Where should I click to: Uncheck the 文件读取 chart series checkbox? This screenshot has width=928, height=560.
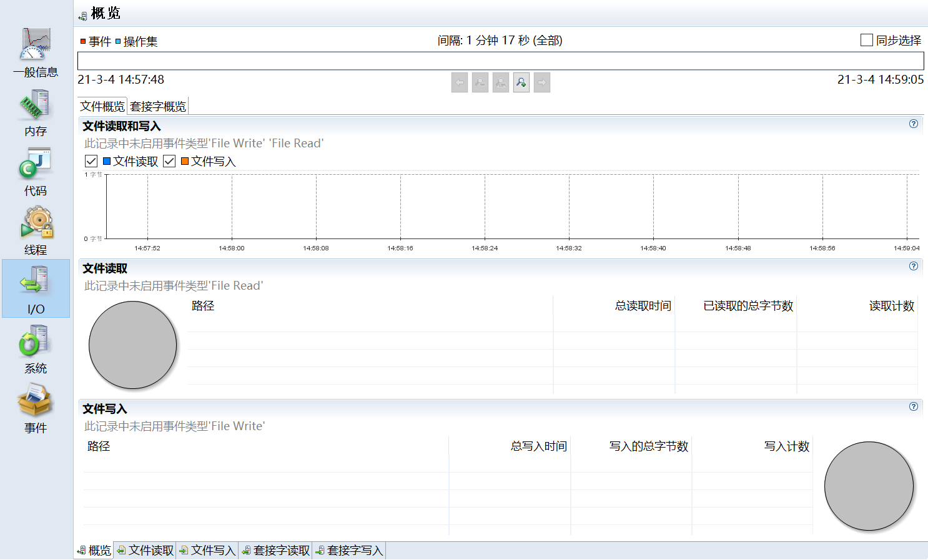[x=91, y=161]
